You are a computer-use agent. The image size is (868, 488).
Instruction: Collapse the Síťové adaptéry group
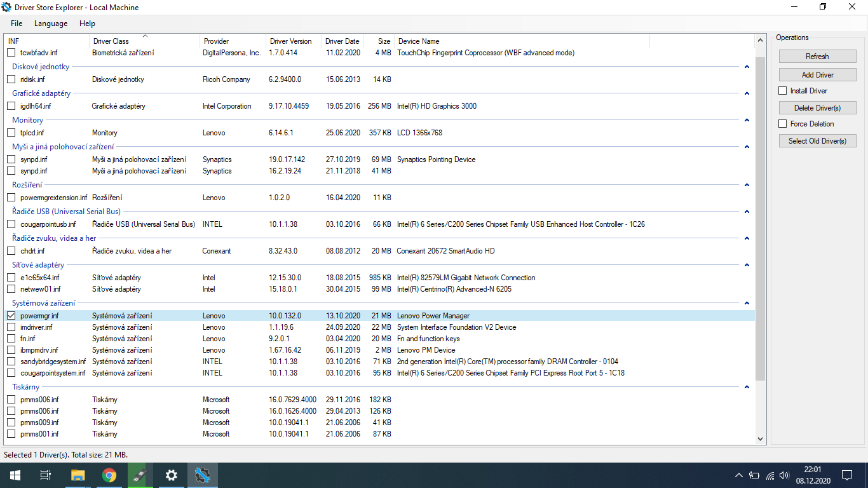coord(747,265)
